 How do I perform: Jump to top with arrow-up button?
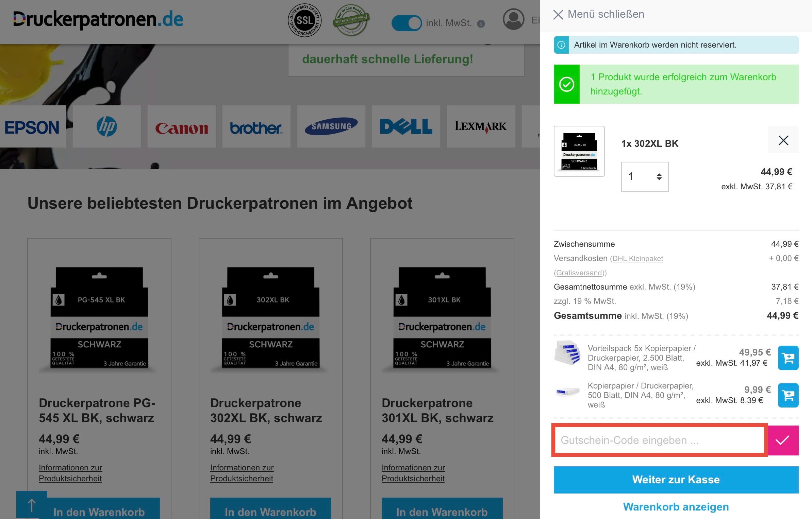coord(32,505)
